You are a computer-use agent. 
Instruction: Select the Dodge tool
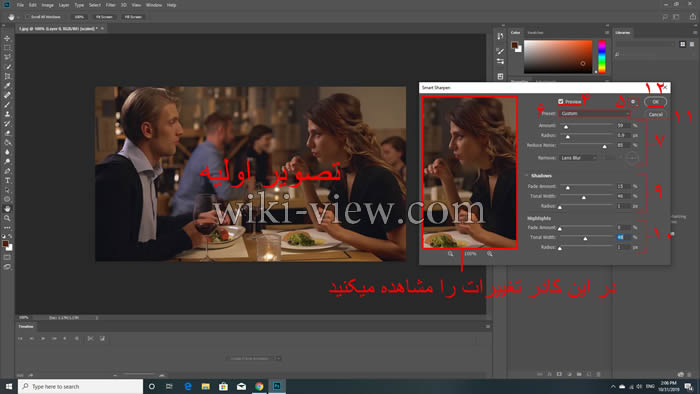[7, 162]
